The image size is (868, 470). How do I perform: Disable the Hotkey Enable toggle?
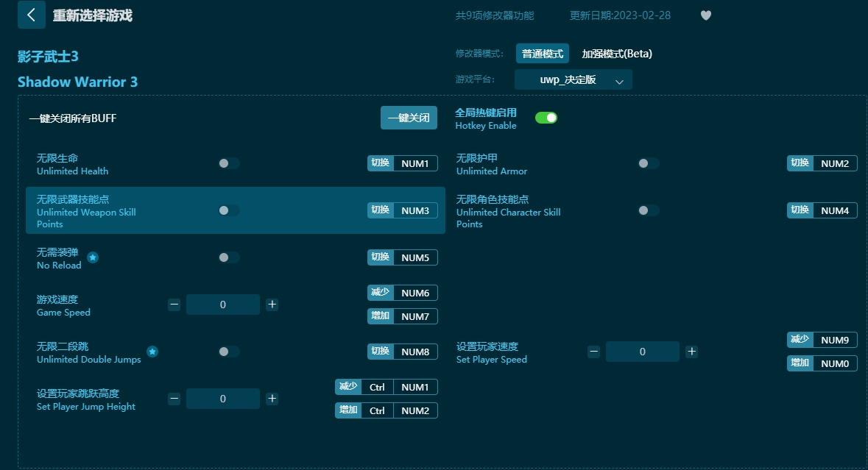(546, 118)
